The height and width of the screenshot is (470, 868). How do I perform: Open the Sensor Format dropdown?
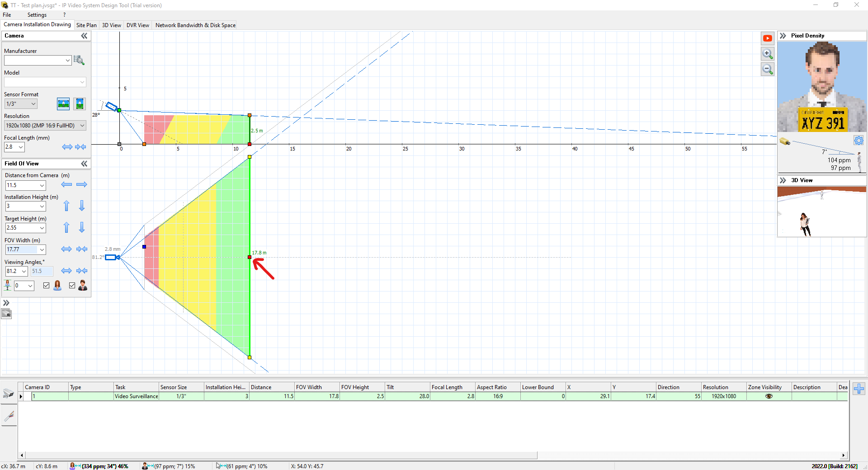(x=21, y=104)
